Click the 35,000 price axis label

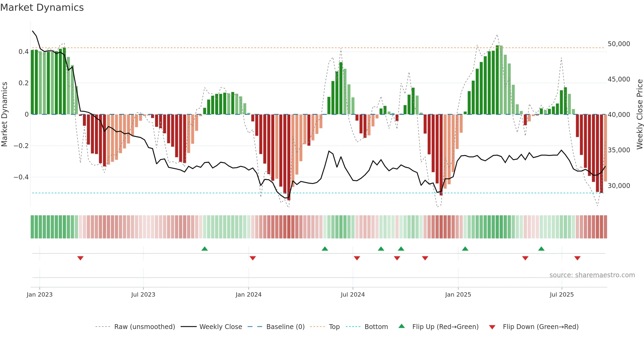coord(619,150)
